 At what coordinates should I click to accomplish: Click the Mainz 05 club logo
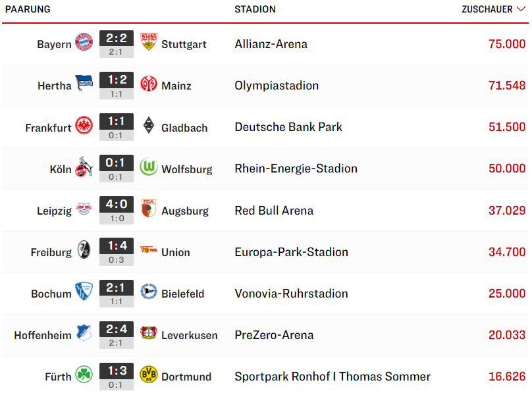(149, 84)
